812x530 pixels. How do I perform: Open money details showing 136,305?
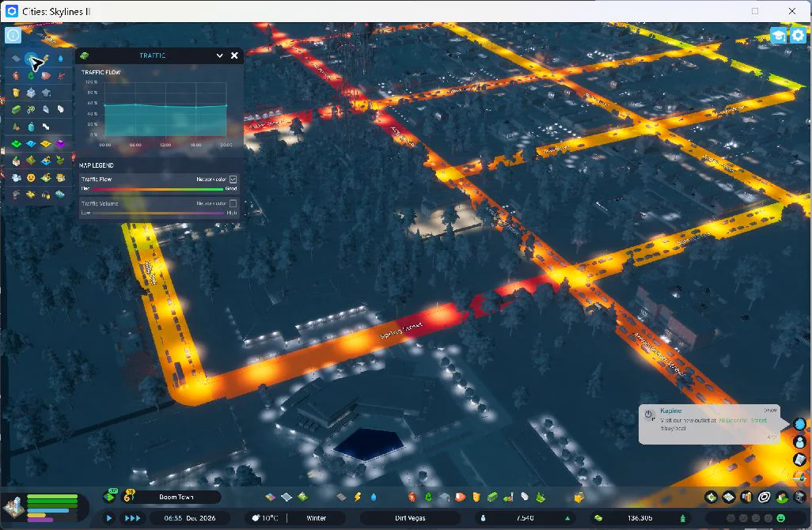(x=640, y=517)
